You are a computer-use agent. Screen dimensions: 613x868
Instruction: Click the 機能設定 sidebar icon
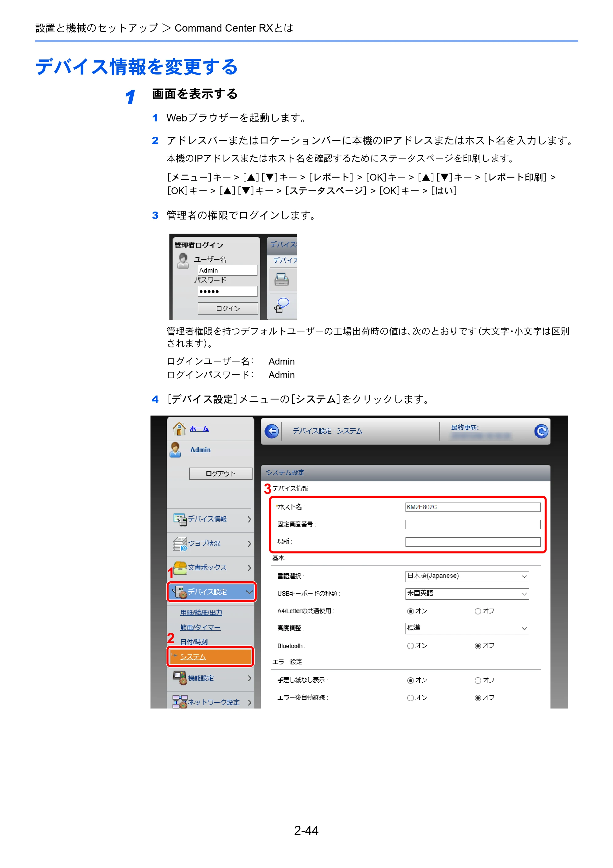[x=180, y=678]
